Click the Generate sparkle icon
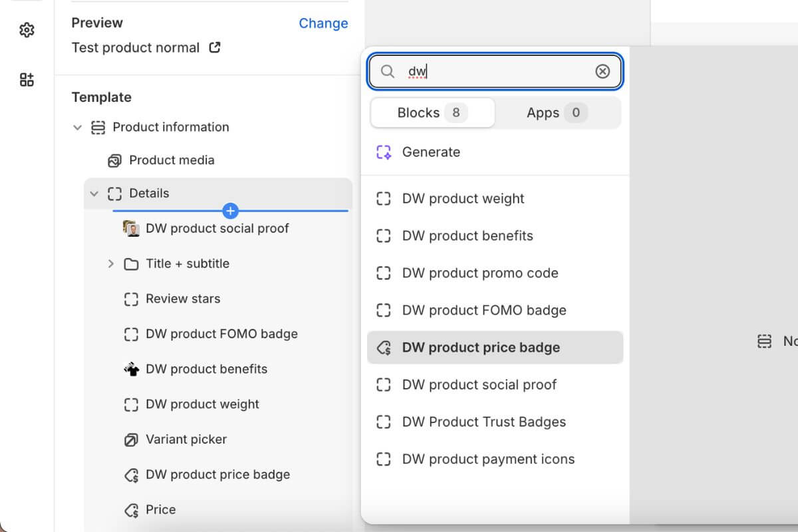 coord(384,152)
